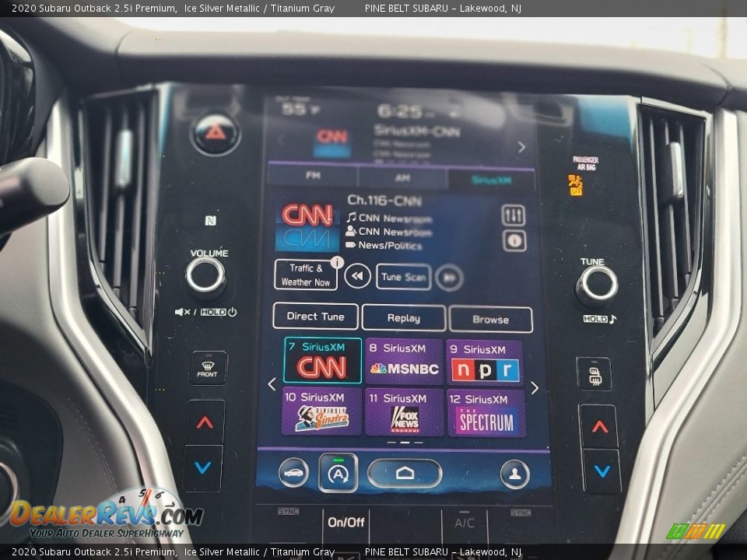This screenshot has height=560, width=747.
Task: Switch to the AM tab
Action: [x=403, y=177]
